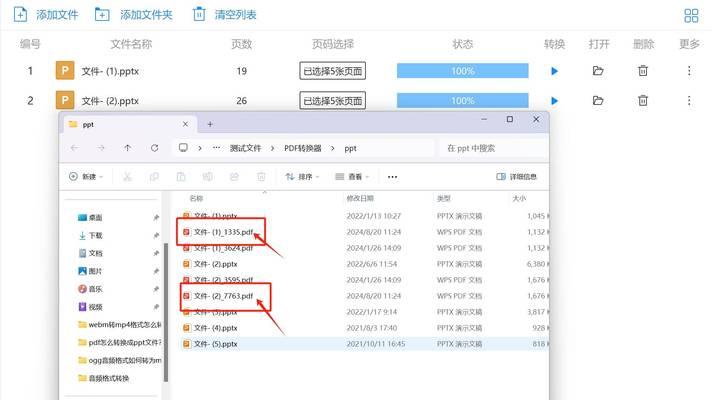Open Documents (文档) in the sidebar
Viewport: 713px width, 400px height.
click(90, 253)
